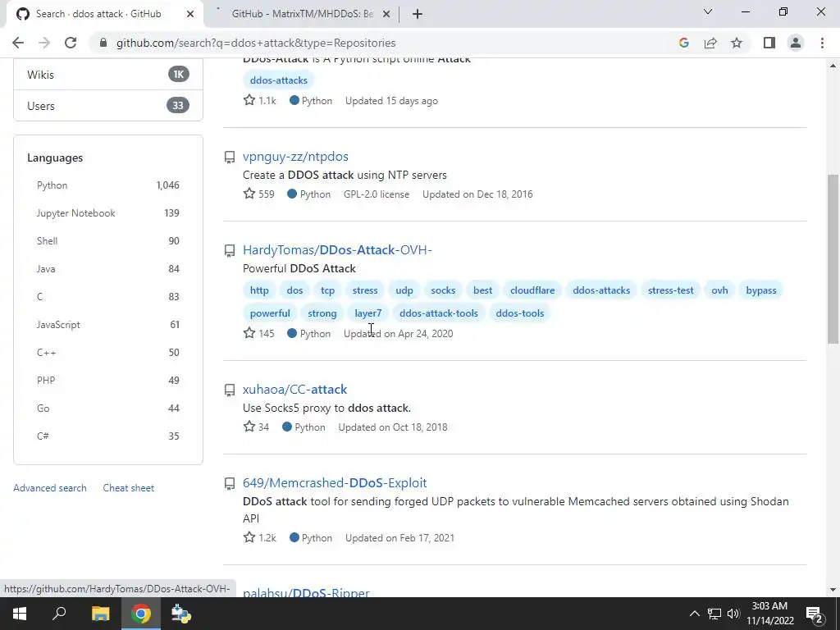Open the notification center icon

click(x=815, y=614)
